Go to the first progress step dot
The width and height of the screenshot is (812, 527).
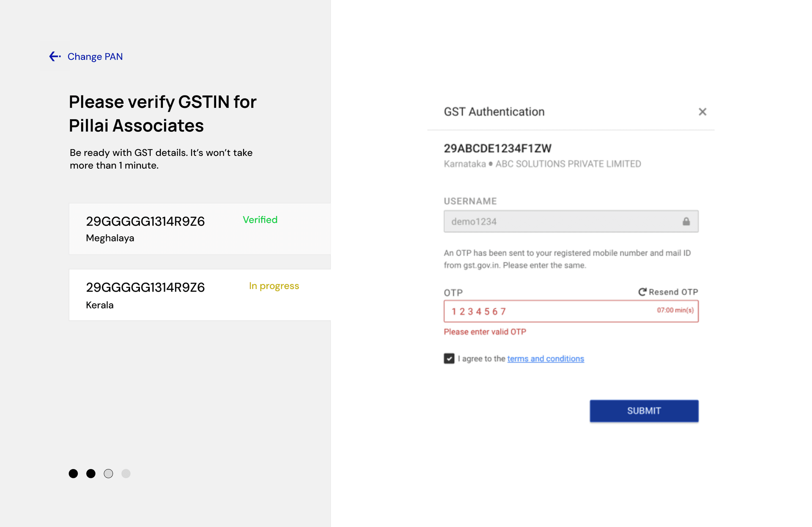coord(73,474)
